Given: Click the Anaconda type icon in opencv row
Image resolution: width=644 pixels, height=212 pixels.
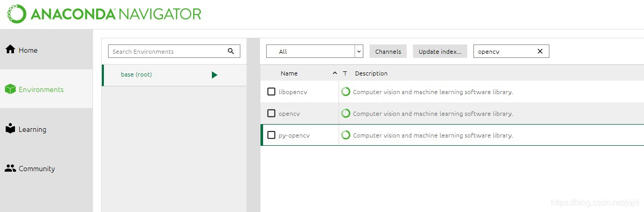Looking at the screenshot, I should click(346, 113).
